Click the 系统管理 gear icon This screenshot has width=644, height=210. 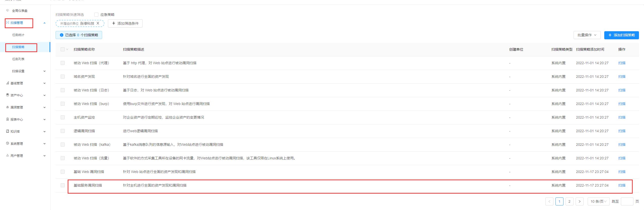[x=8, y=144]
